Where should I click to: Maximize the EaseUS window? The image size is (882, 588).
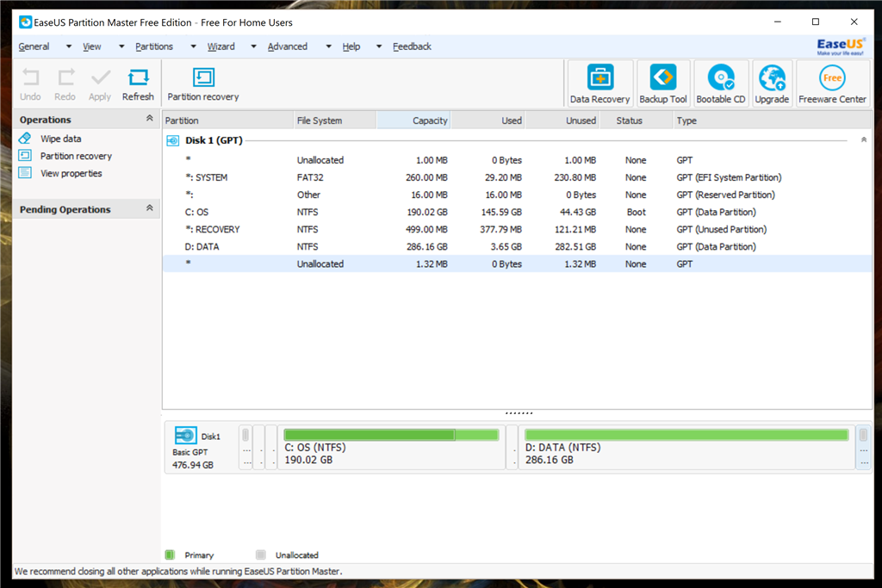click(816, 22)
